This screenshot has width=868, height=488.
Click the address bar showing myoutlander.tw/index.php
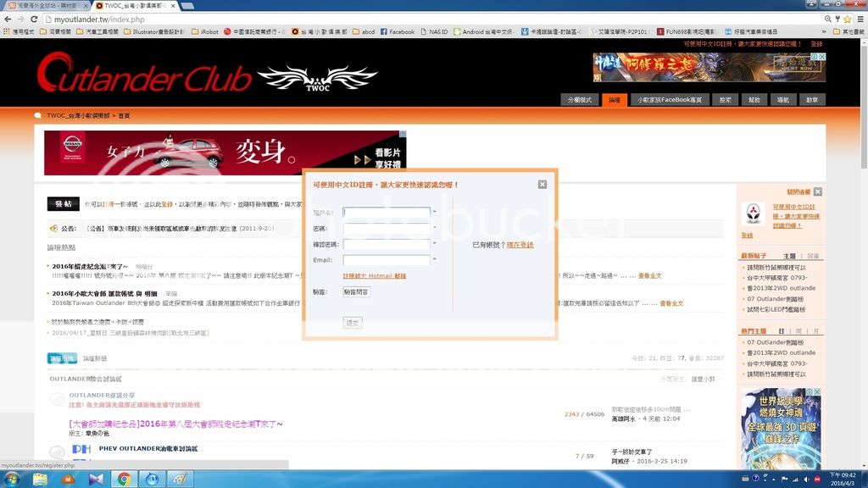[431, 19]
